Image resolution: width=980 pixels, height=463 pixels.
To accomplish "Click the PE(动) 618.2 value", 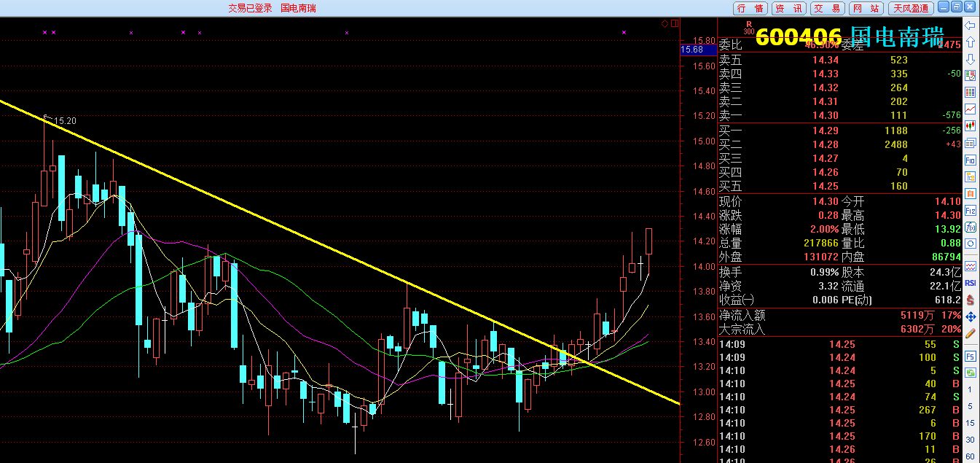I will (948, 300).
